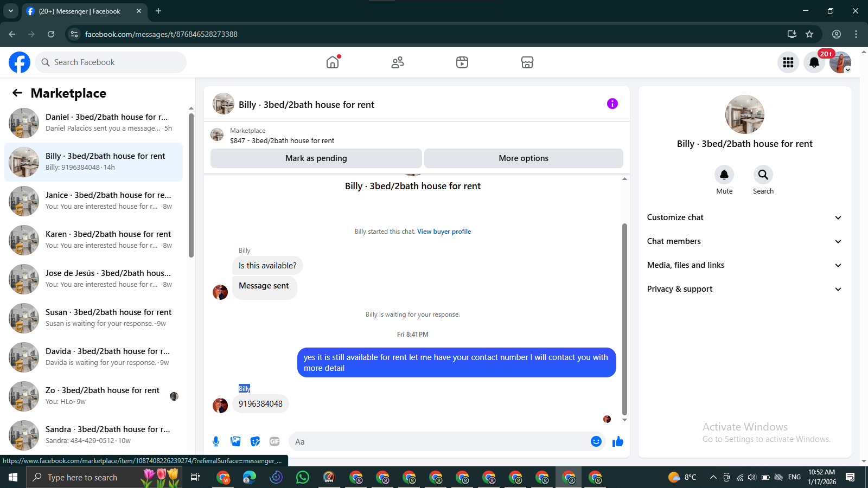This screenshot has height=488, width=868.
Task: Click the Mark as pending button
Action: (x=316, y=158)
